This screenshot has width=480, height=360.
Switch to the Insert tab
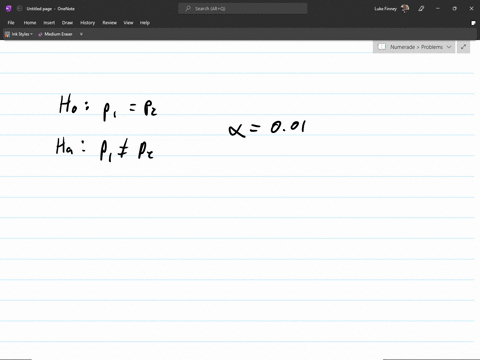[49, 23]
